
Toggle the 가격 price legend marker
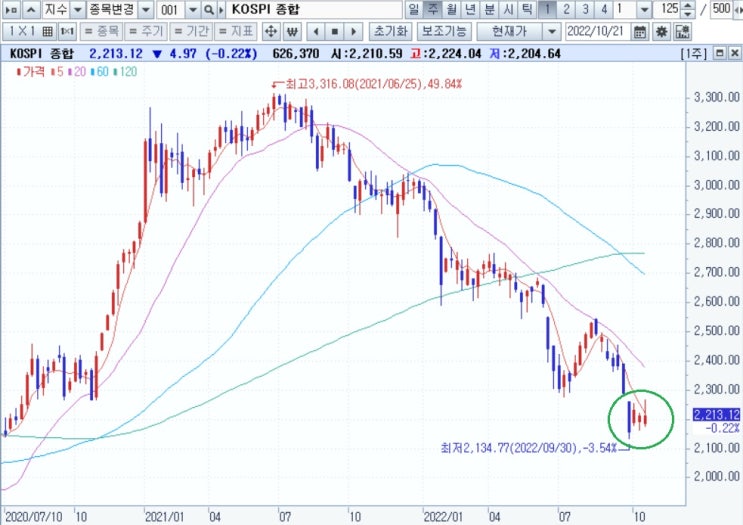pos(31,72)
